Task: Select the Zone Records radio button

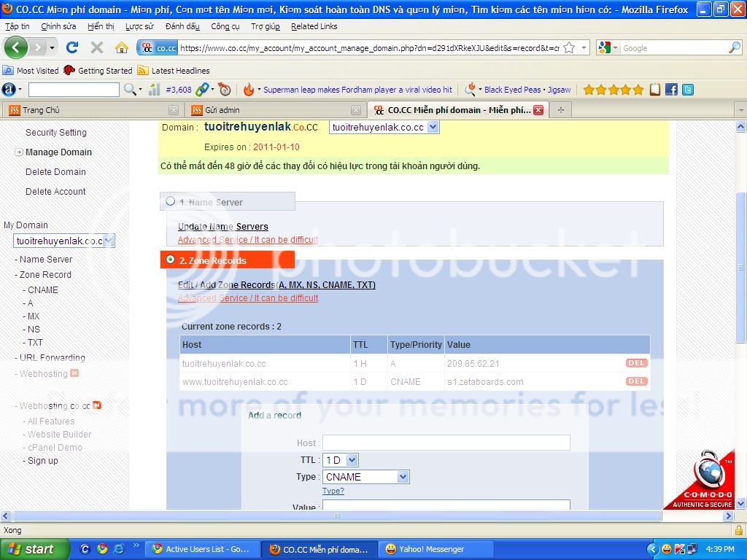Action: 171,260
